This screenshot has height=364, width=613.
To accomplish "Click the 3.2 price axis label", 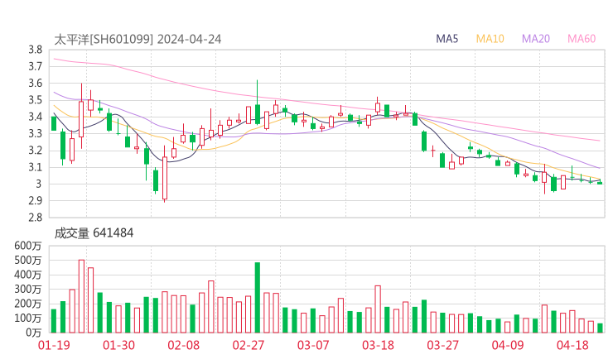I will 35,151.
